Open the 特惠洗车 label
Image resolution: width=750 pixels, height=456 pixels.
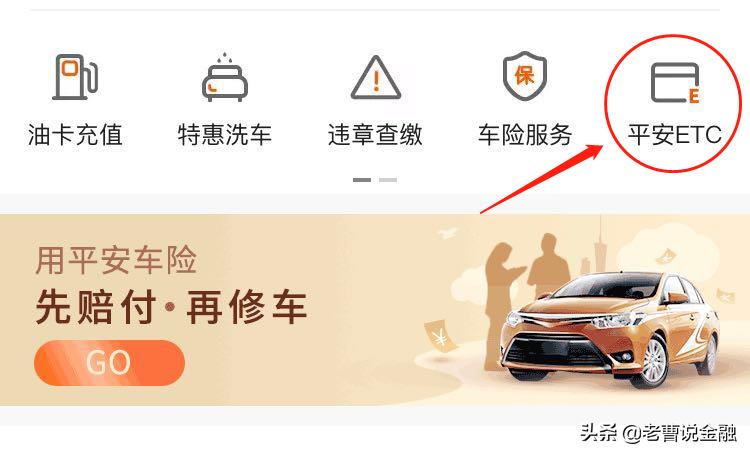coord(225,134)
